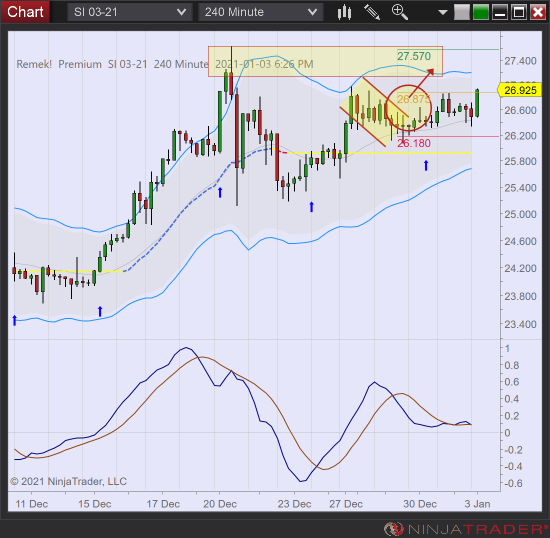Maximize the chart window
This screenshot has height=538, width=550.
(x=519, y=12)
